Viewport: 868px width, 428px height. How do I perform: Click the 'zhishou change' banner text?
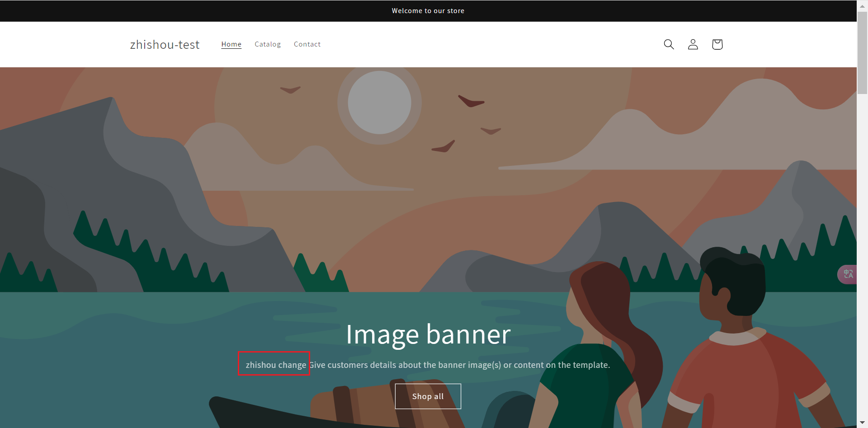(276, 365)
